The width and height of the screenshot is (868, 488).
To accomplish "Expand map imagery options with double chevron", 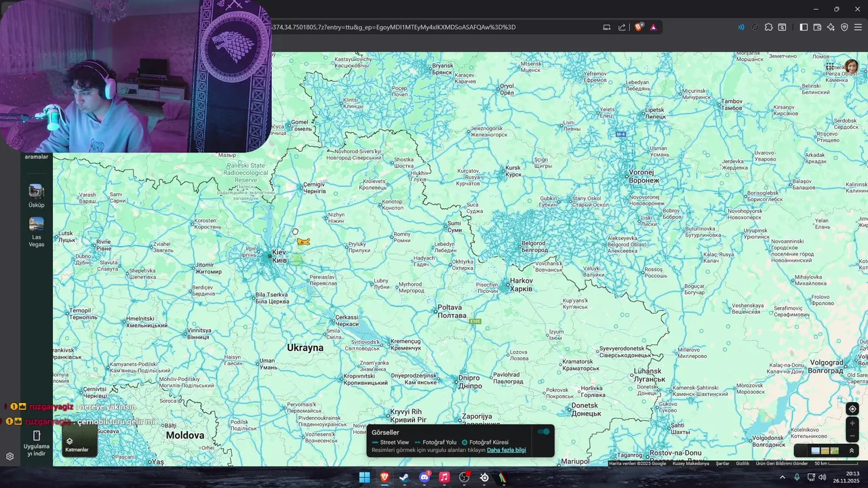I will point(852,451).
